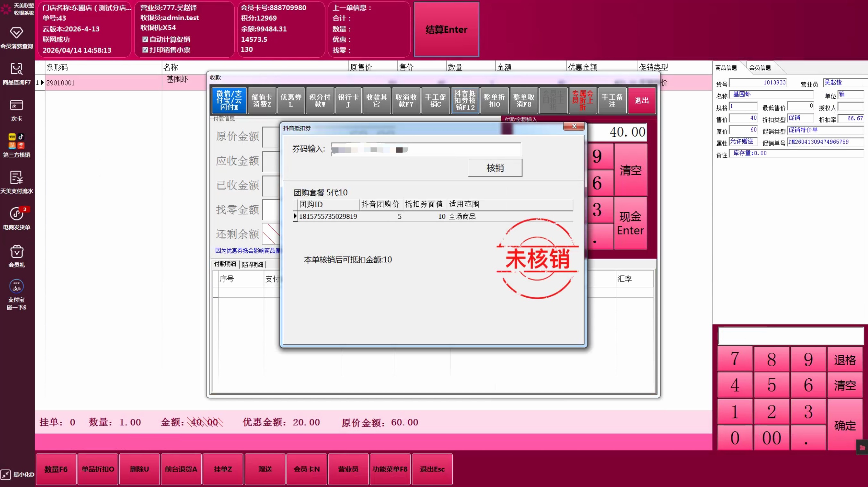Click the 退出 exit payment button
The height and width of the screenshot is (487, 868).
[641, 100]
